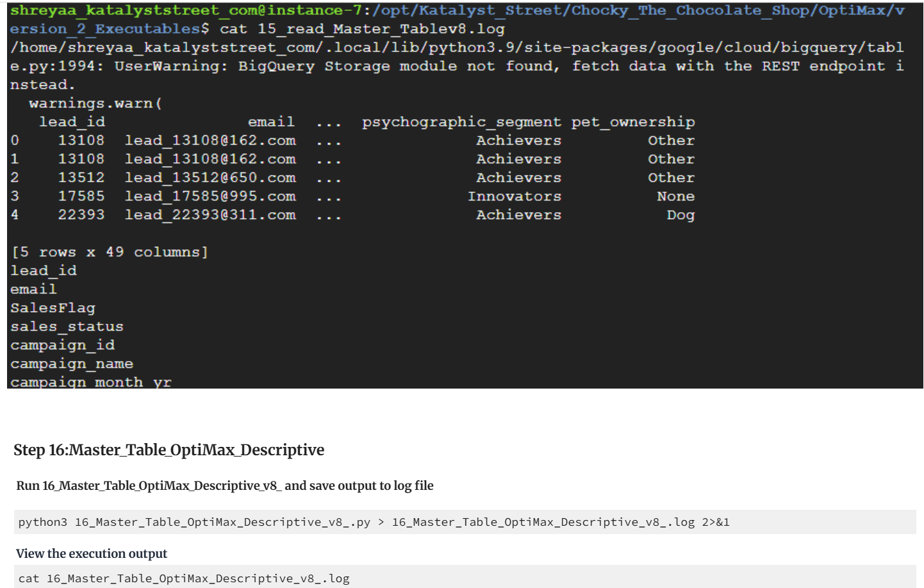Click the 'View the execution output' label
The height and width of the screenshot is (588, 924).
[92, 554]
